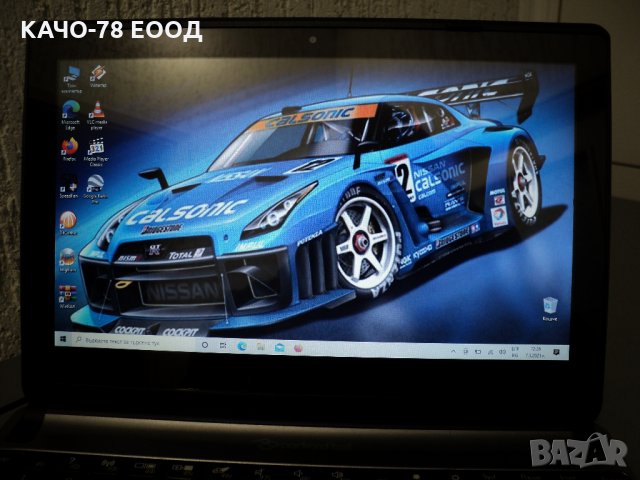Image resolution: width=640 pixels, height=480 pixels.
Task: Click the tray icon right of the chevron
Action: [466, 351]
